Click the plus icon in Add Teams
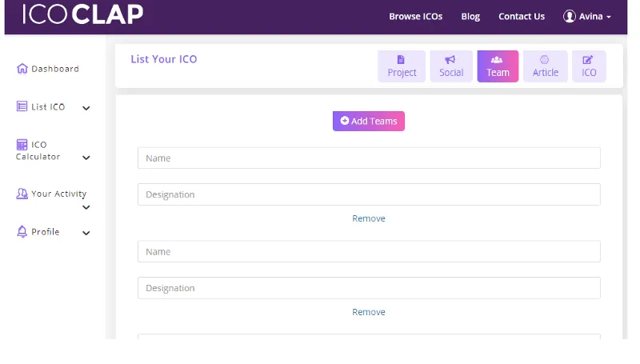Image resolution: width=640 pixels, height=364 pixels. [x=345, y=121]
